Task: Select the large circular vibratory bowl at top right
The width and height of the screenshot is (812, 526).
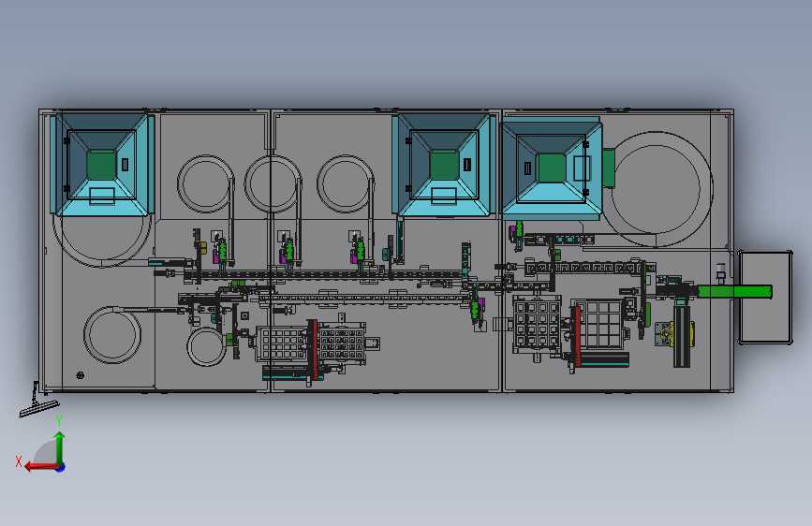Action: pos(657,188)
